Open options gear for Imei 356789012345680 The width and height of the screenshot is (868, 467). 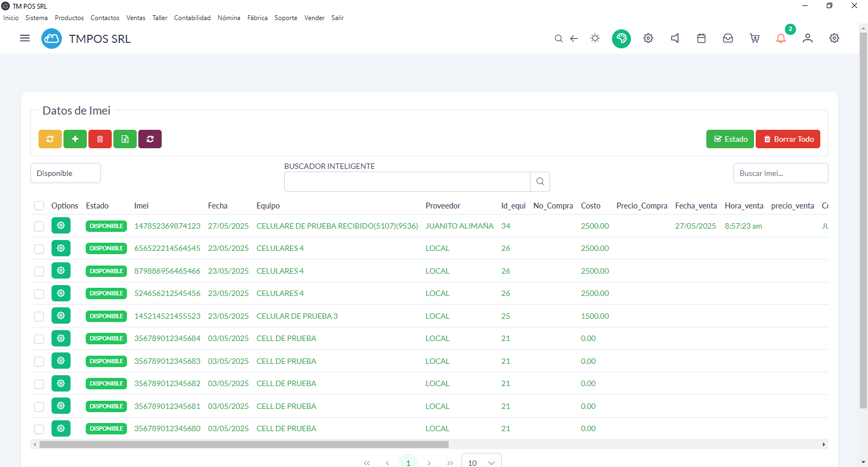click(x=61, y=428)
